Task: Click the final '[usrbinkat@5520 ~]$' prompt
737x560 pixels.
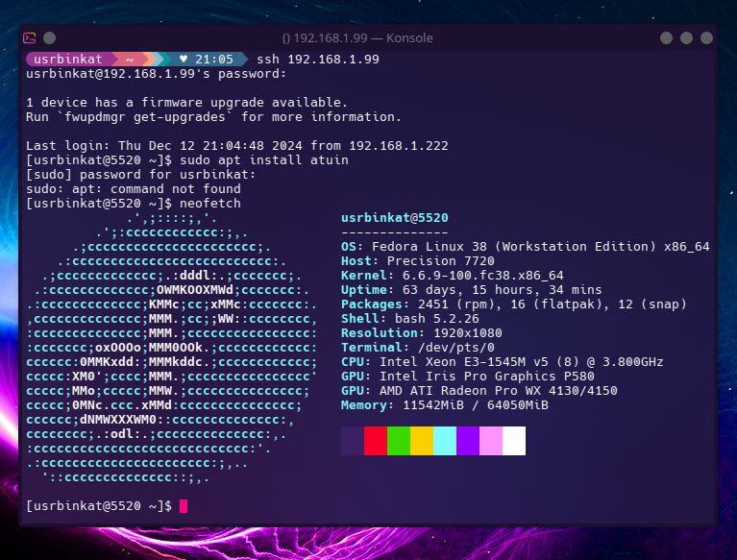Action: tap(99, 506)
